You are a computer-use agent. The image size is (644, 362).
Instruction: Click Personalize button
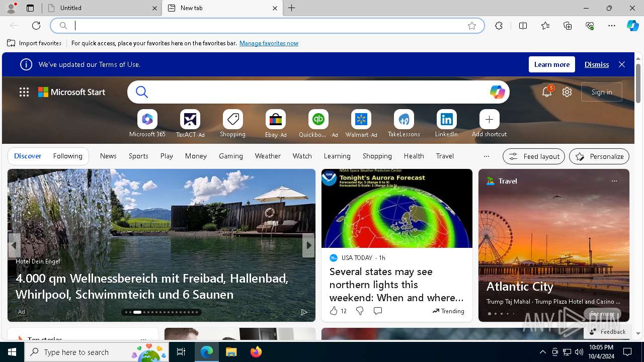click(599, 156)
